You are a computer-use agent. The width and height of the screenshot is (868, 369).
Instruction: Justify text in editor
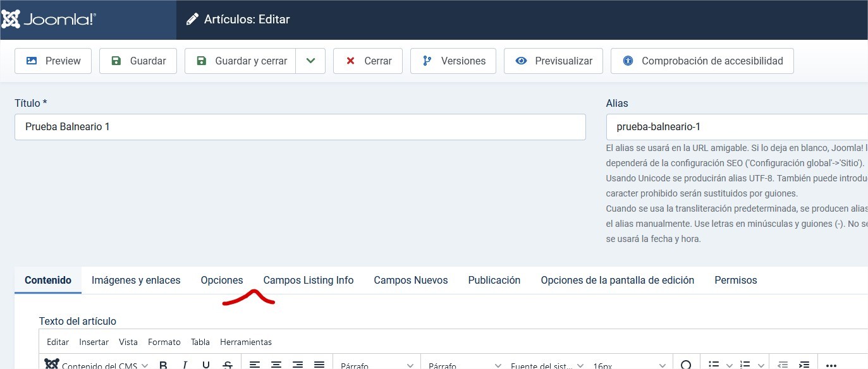319,365
